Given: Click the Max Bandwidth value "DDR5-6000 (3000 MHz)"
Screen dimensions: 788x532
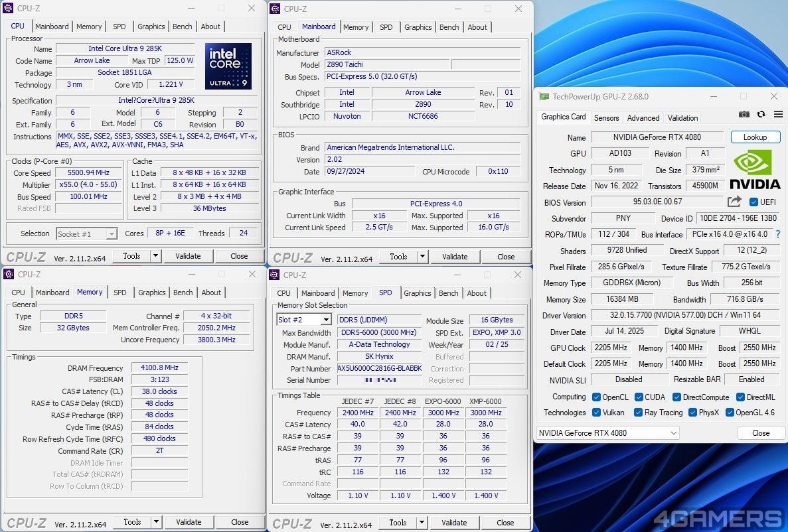Looking at the screenshot, I should tap(380, 332).
